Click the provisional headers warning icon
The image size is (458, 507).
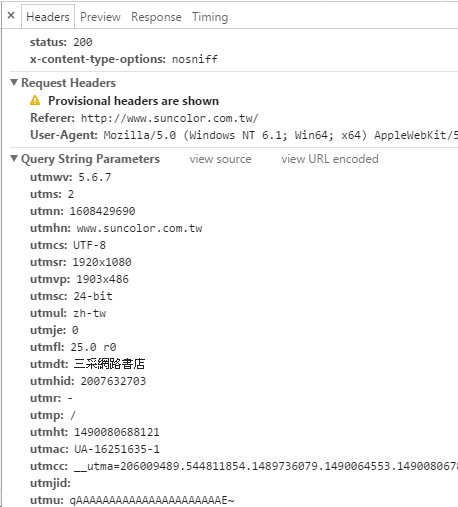tap(35, 100)
